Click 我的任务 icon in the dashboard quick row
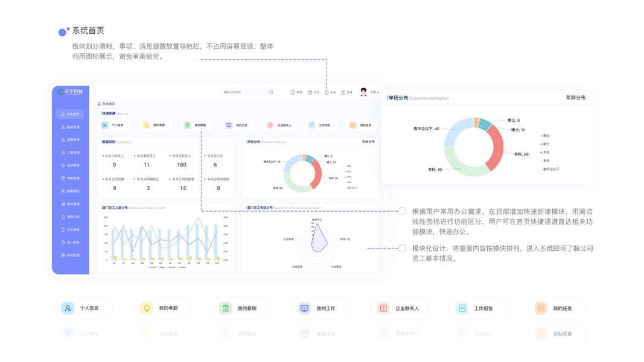Screen dimensions: 644x362 click(x=353, y=125)
